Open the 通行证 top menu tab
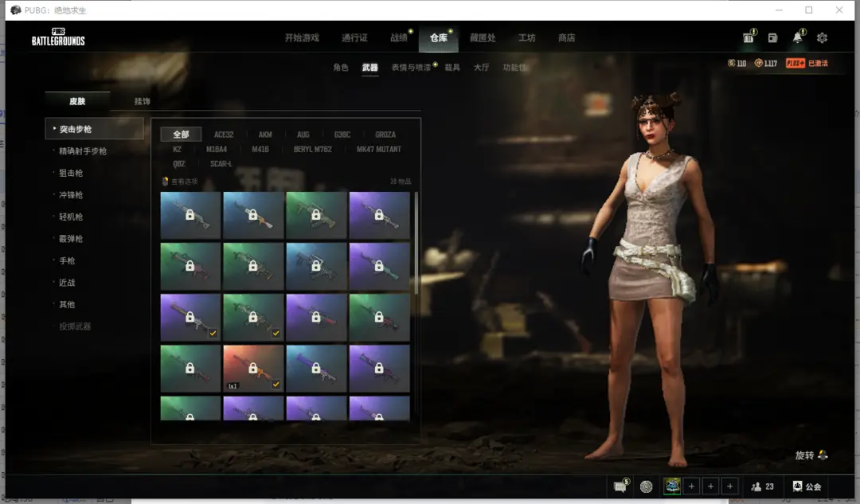Image resolution: width=860 pixels, height=504 pixels. coord(354,38)
